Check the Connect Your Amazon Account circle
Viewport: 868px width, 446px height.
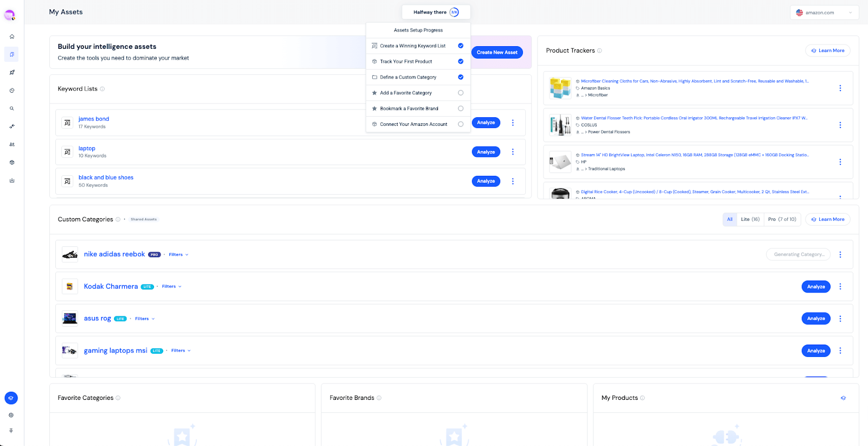click(x=461, y=124)
